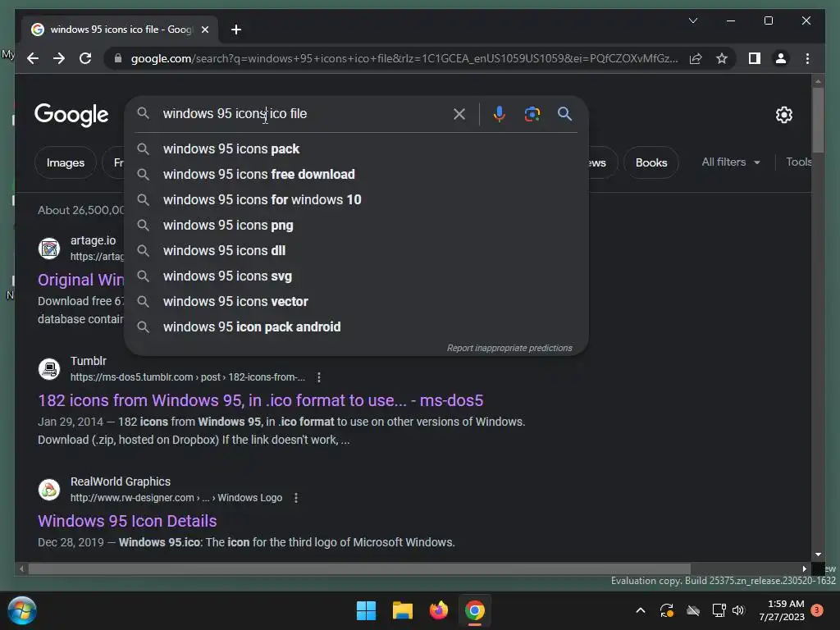Select the Books filter chip
Image resolution: width=840 pixels, height=630 pixels.
click(x=651, y=162)
